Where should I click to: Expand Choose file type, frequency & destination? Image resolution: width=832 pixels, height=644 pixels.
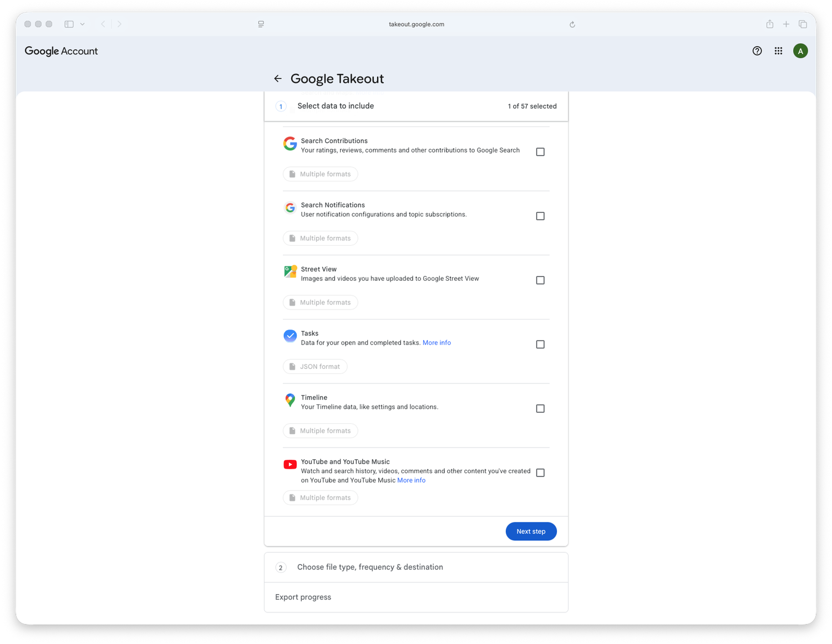(416, 567)
